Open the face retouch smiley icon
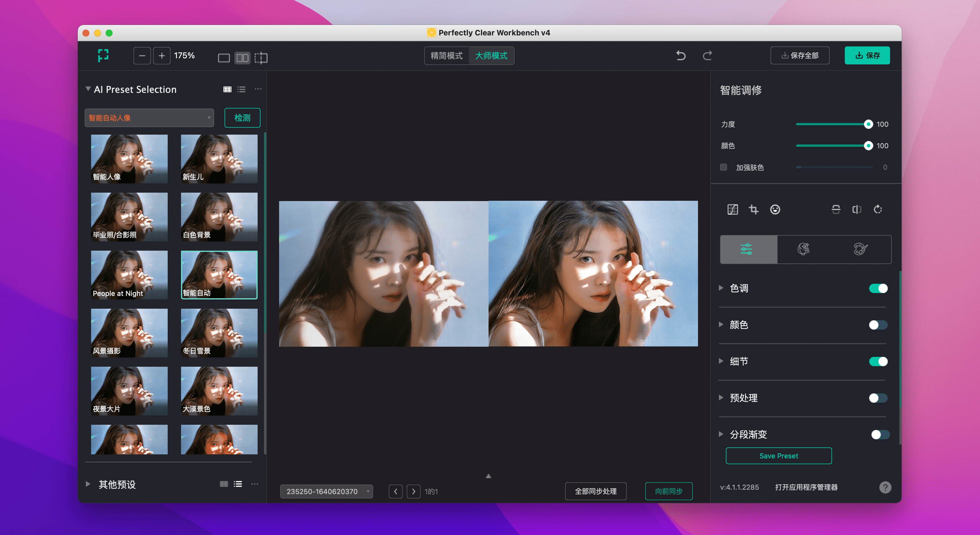The width and height of the screenshot is (980, 535). click(x=775, y=209)
